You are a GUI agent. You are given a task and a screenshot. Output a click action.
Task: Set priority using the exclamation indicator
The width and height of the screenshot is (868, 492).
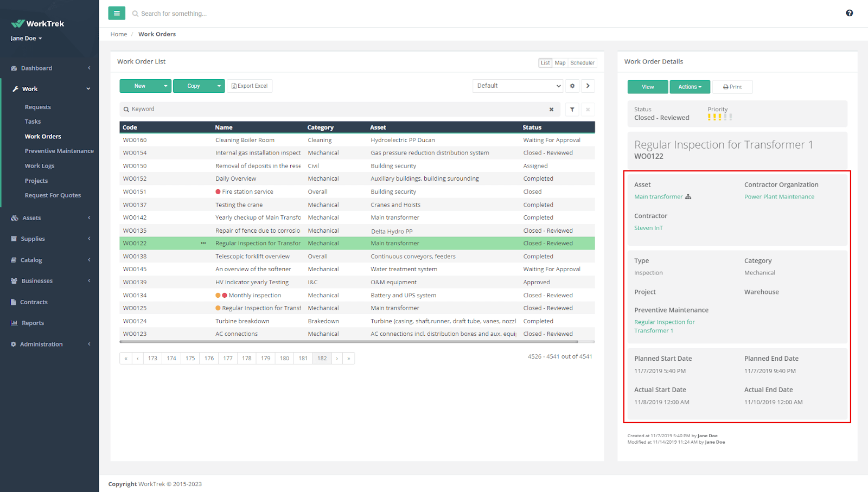[720, 116]
